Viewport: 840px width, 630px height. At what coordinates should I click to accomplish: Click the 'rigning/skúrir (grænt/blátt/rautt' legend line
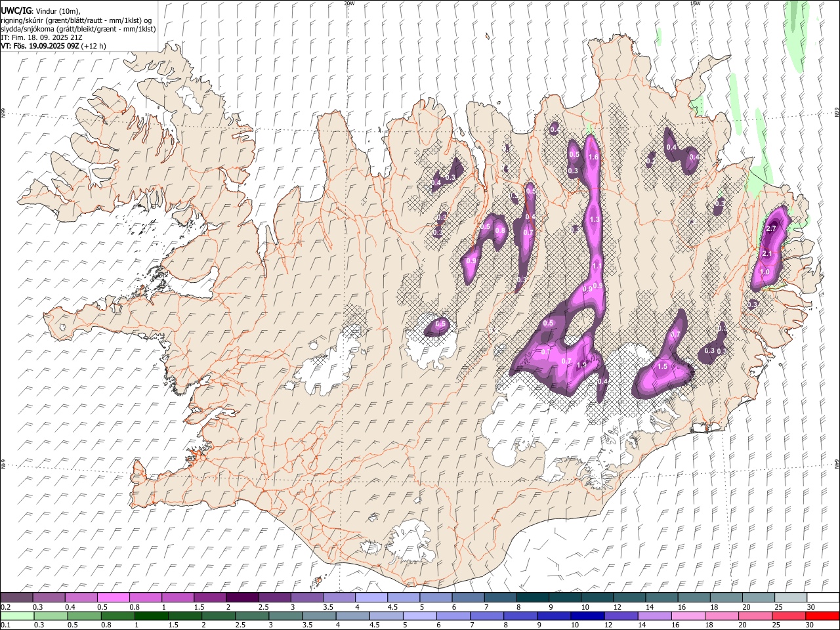76,20
